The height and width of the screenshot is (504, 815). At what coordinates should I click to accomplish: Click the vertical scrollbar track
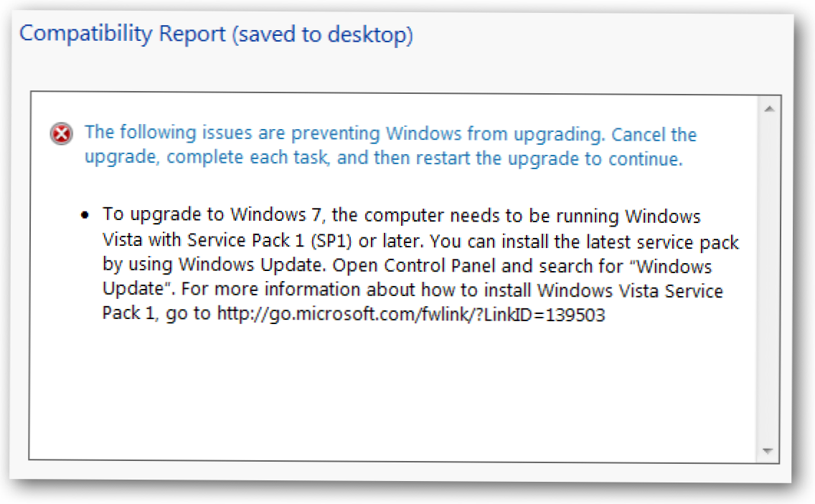point(768,280)
